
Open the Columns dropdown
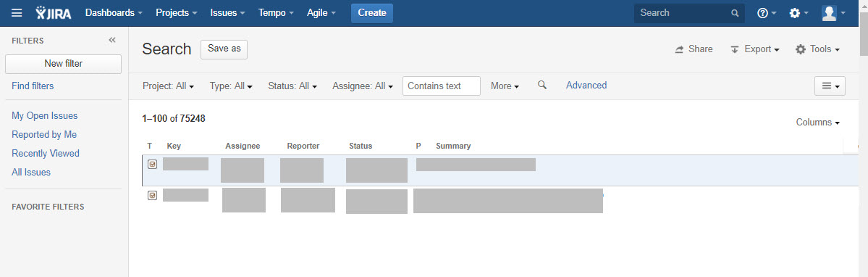click(x=817, y=123)
